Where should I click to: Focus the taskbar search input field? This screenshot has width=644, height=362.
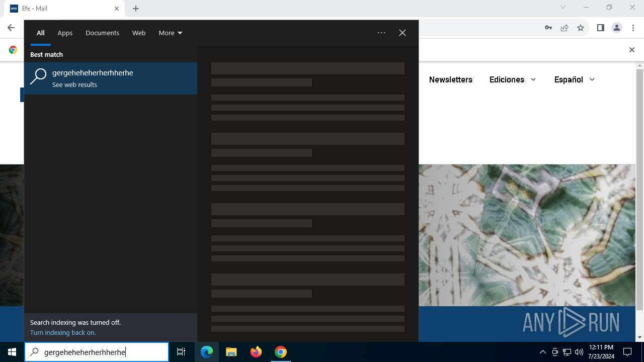coord(97,352)
